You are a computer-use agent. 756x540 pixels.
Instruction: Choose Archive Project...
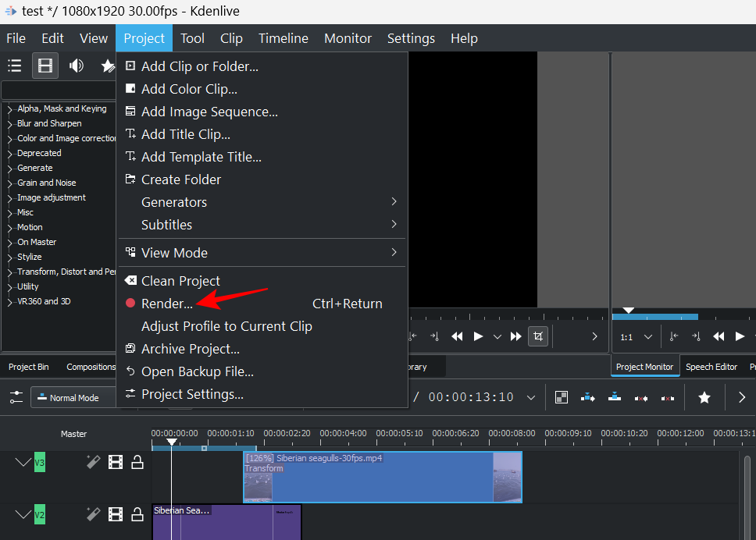(x=262, y=349)
